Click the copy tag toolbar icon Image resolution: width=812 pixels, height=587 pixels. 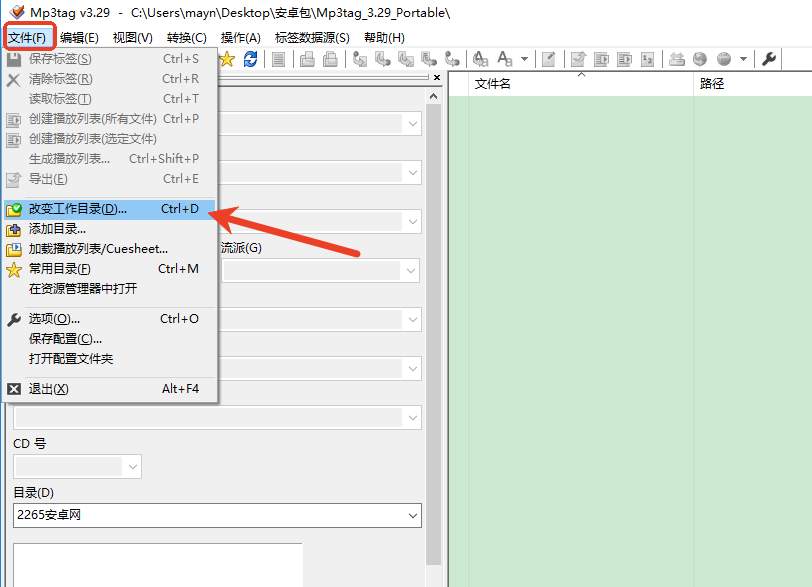[x=307, y=60]
